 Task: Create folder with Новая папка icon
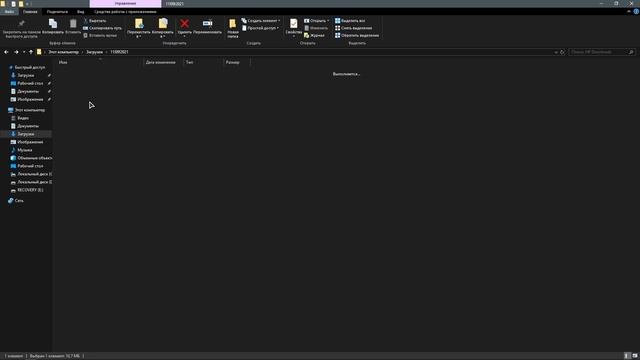tap(232, 24)
